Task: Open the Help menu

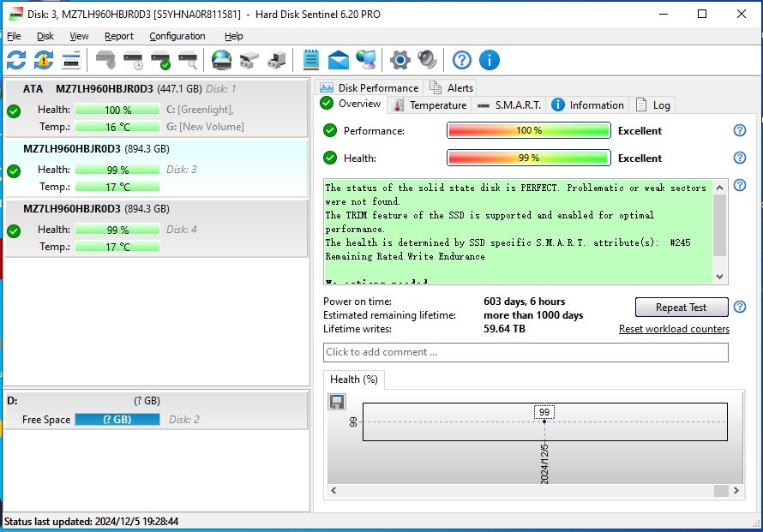Action: pos(233,36)
